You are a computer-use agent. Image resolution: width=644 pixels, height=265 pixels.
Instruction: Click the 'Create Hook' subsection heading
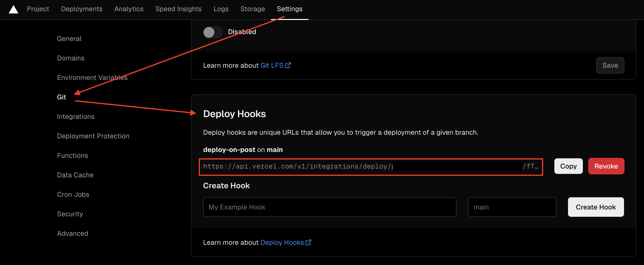tap(226, 186)
